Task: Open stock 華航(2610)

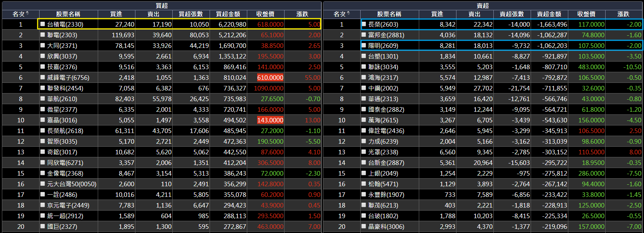Action: 62,99
